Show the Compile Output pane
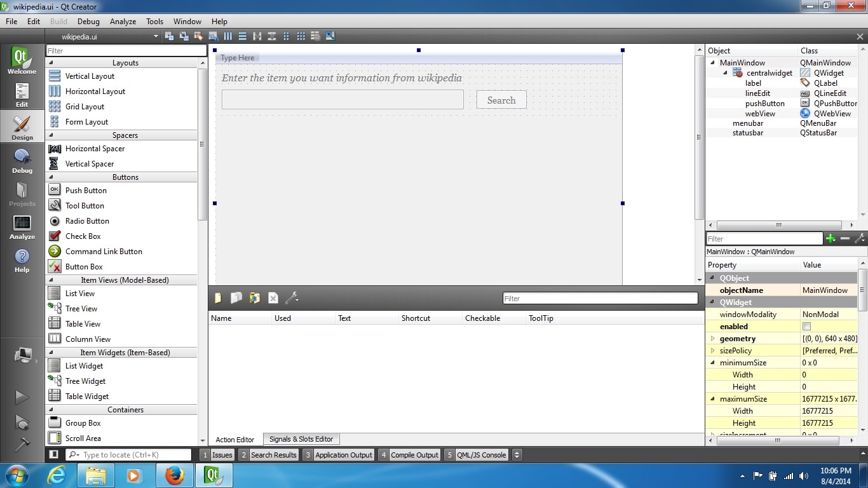Viewport: 868px width, 488px height. [x=409, y=455]
